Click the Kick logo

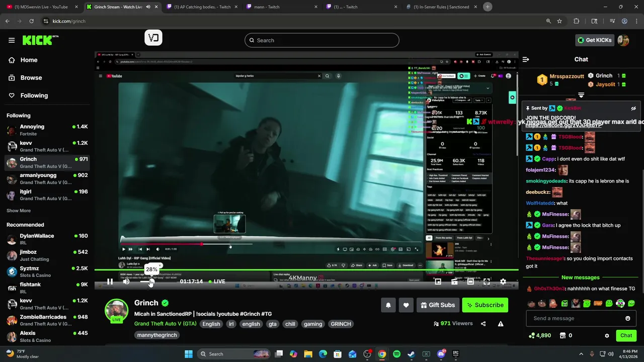[41, 40]
